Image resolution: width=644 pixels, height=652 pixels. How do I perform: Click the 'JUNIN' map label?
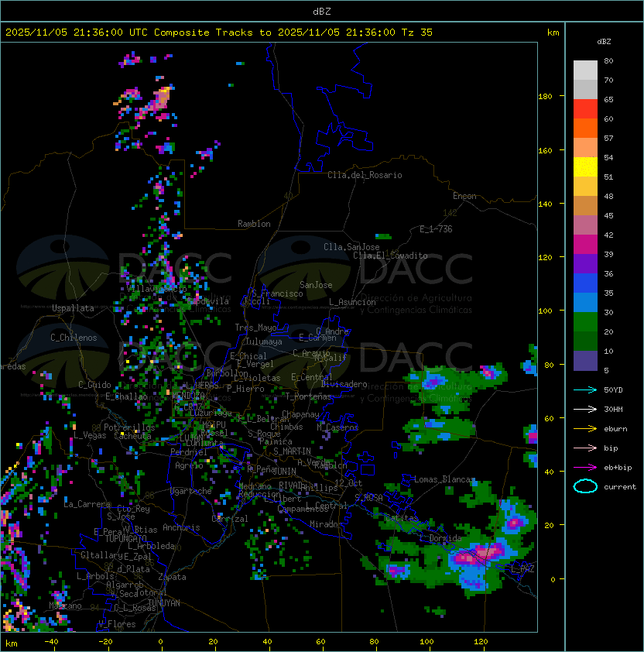pos(284,471)
